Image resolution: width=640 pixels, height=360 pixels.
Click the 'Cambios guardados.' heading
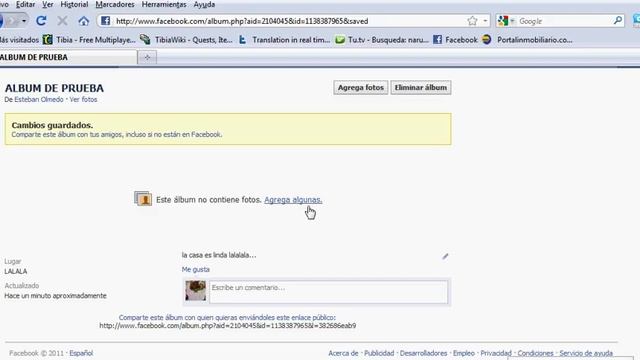tap(52, 125)
